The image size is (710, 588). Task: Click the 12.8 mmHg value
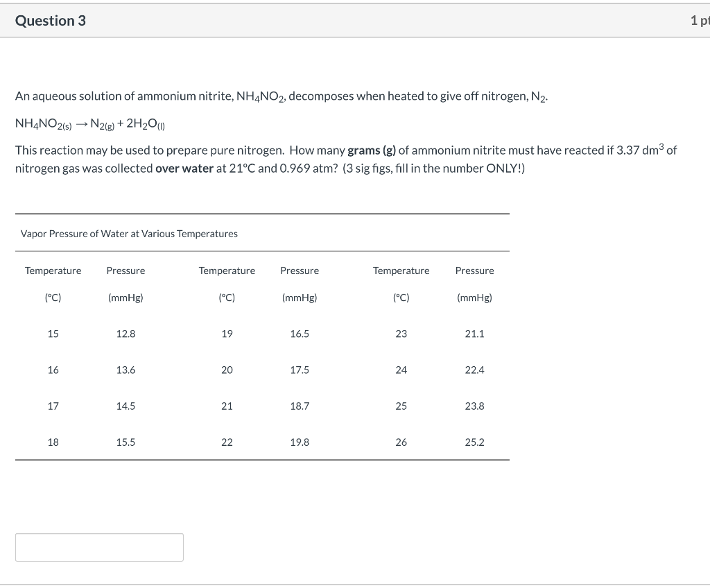pyautogui.click(x=125, y=334)
